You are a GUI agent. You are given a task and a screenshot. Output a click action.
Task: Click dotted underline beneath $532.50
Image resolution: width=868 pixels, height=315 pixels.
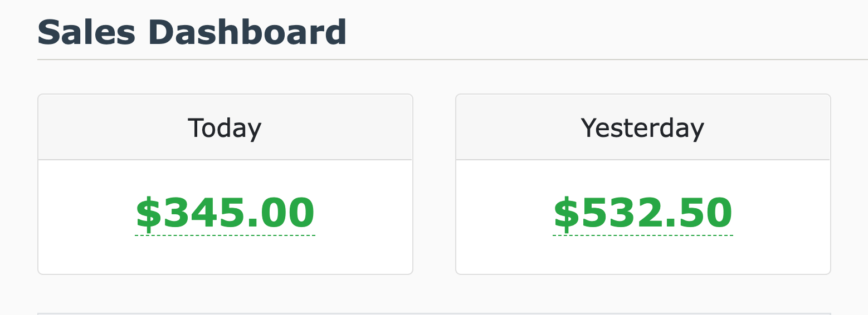[x=643, y=235]
